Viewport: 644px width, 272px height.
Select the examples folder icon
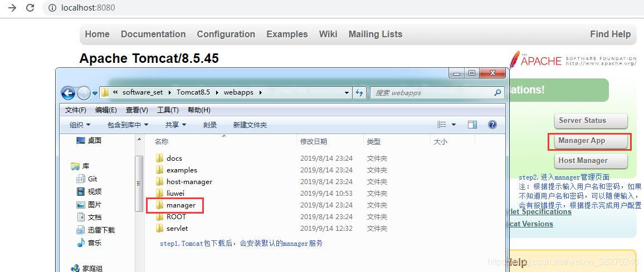160,170
